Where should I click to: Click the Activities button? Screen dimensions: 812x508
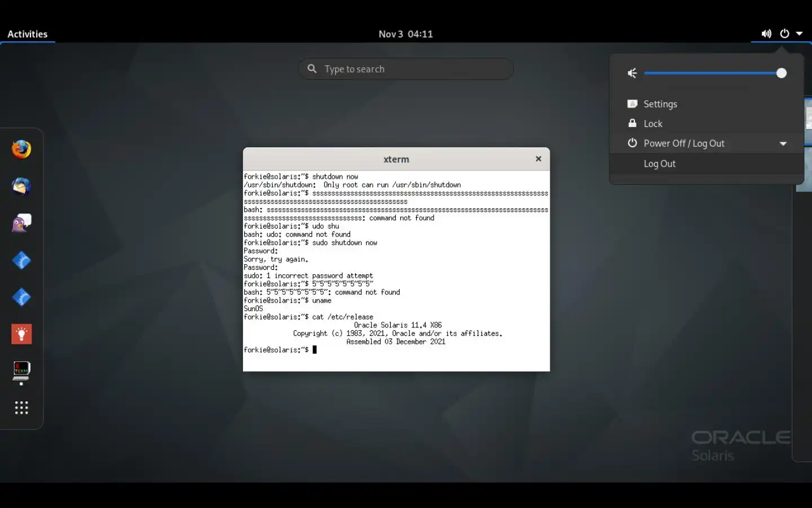coord(28,34)
